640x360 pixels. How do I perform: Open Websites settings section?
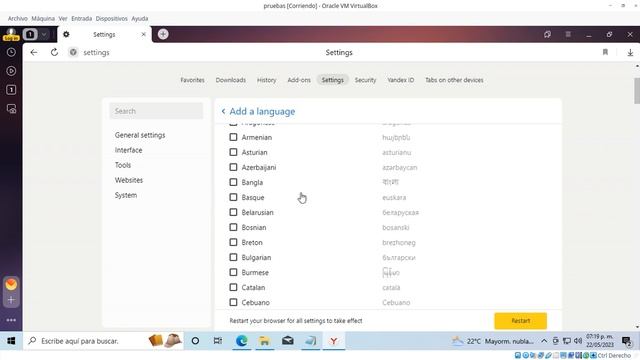(x=129, y=180)
